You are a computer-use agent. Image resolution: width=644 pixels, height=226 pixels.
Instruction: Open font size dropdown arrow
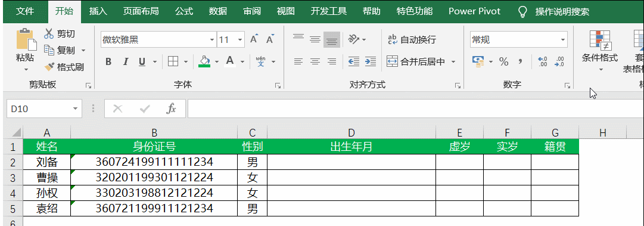click(x=240, y=40)
